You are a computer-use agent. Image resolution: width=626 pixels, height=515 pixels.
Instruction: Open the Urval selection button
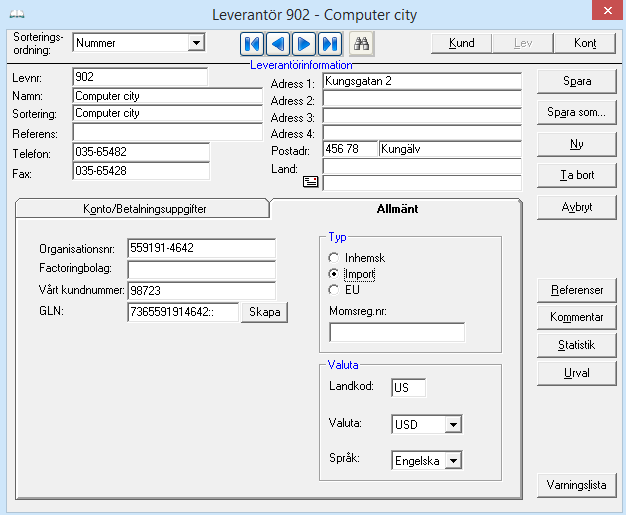click(x=577, y=373)
